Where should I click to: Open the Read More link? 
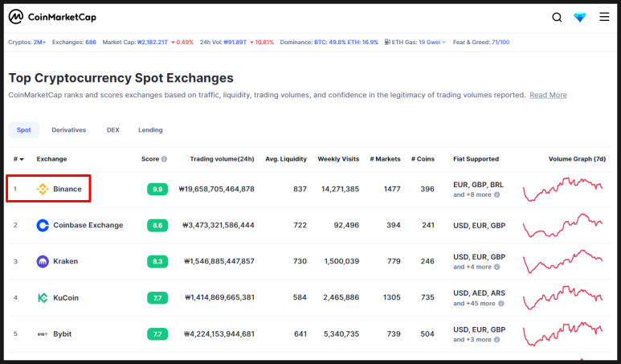pyautogui.click(x=548, y=95)
